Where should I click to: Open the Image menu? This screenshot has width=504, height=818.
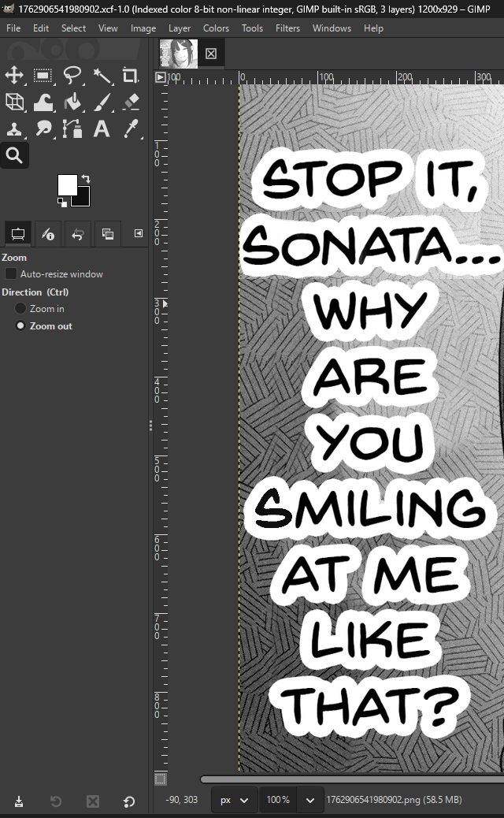(x=143, y=28)
